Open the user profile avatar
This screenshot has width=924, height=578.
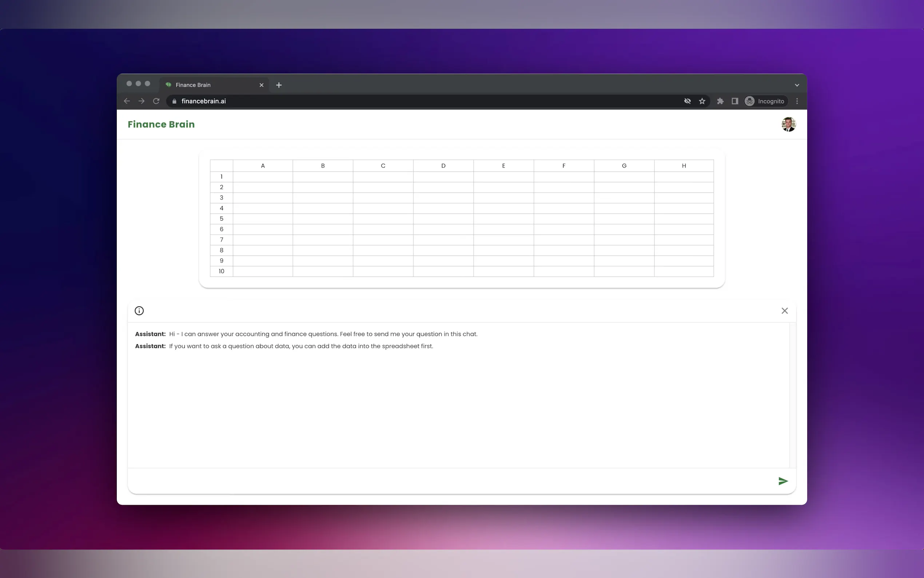pyautogui.click(x=788, y=124)
